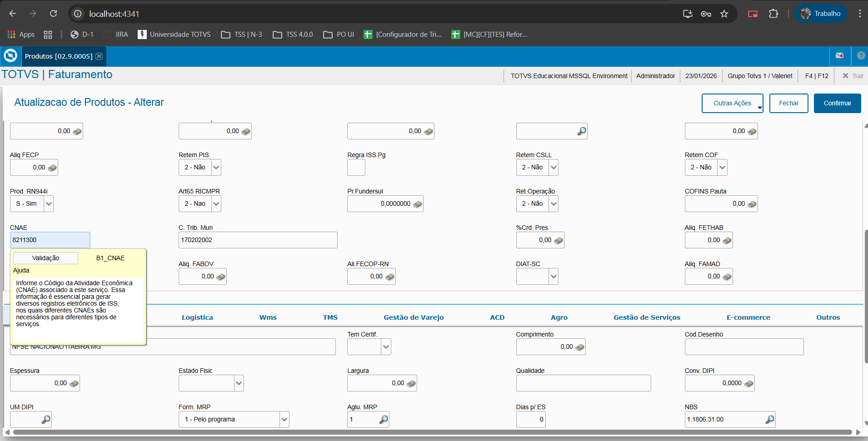Open the PO UI bookmark folder
Screen dimensions: 868x441
pos(339,35)
